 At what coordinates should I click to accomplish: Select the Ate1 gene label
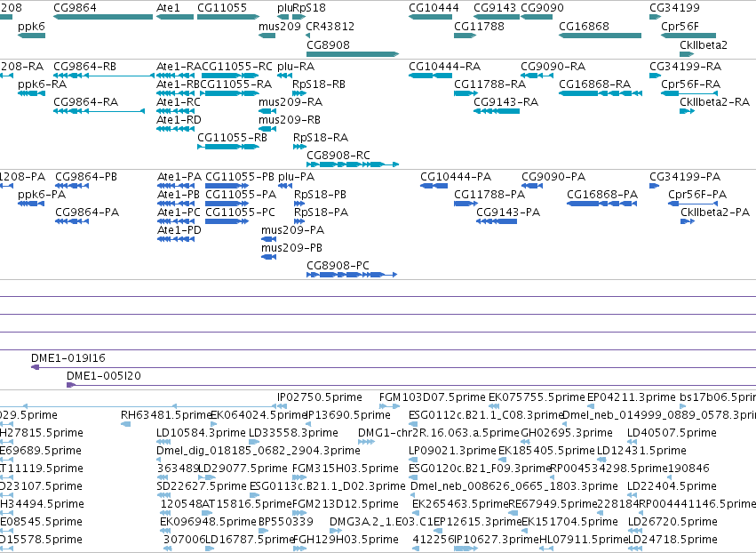tap(168, 8)
